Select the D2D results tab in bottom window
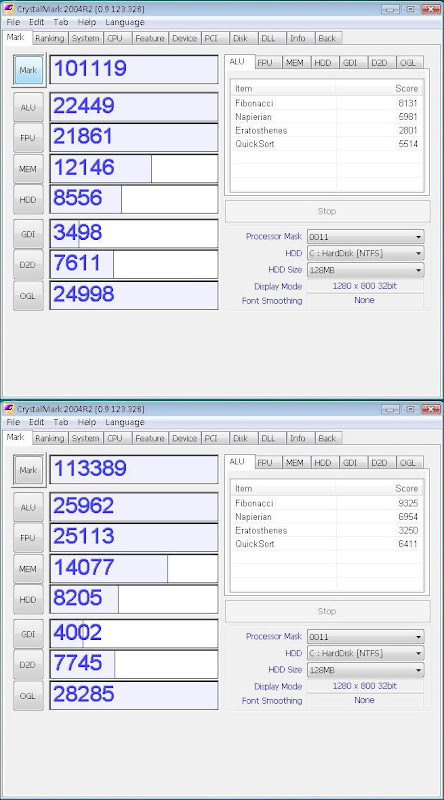The image size is (444, 800). tap(379, 463)
